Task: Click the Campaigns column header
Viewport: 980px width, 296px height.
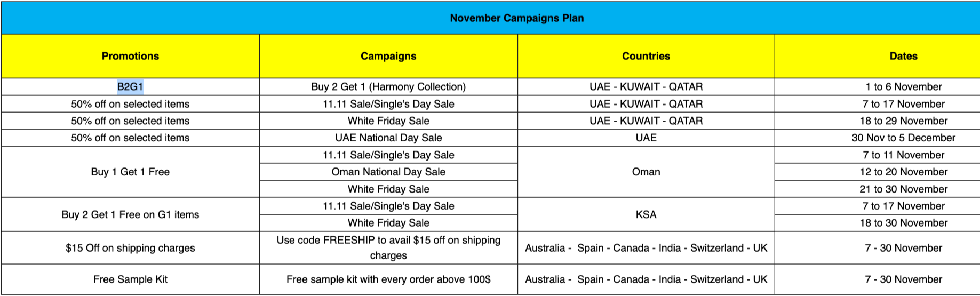Action: click(388, 56)
